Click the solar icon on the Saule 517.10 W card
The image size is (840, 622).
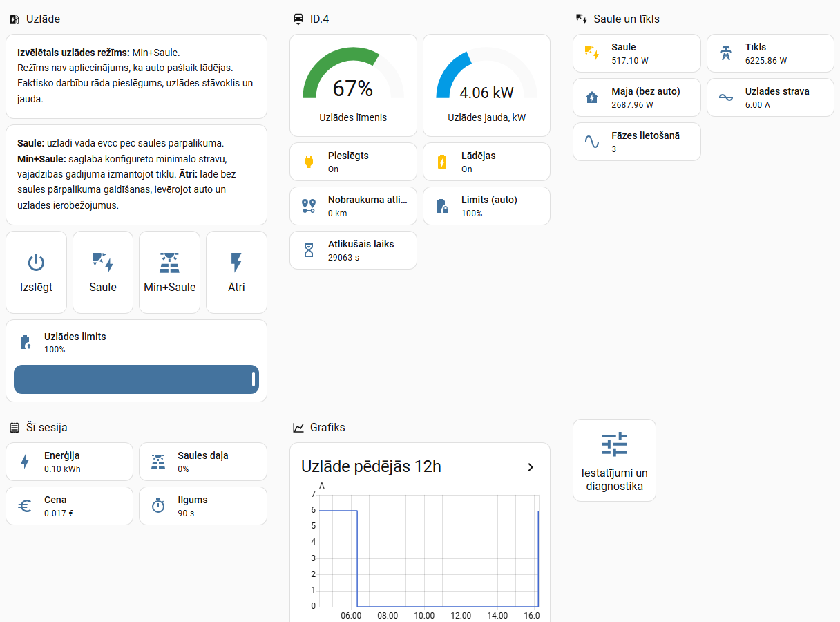point(592,53)
